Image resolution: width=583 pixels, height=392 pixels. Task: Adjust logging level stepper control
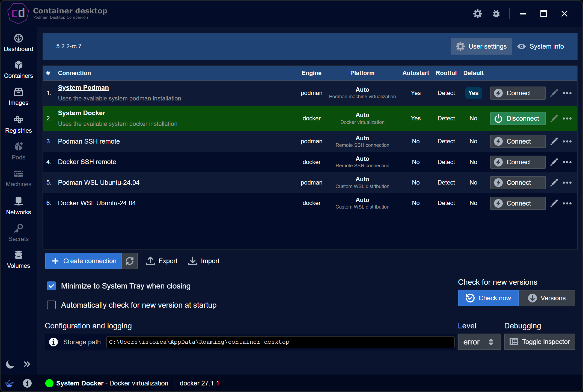(491, 342)
